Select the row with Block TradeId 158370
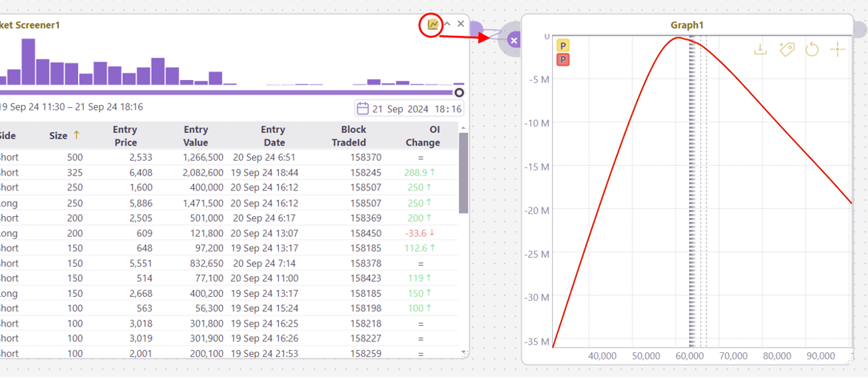 [x=229, y=157]
